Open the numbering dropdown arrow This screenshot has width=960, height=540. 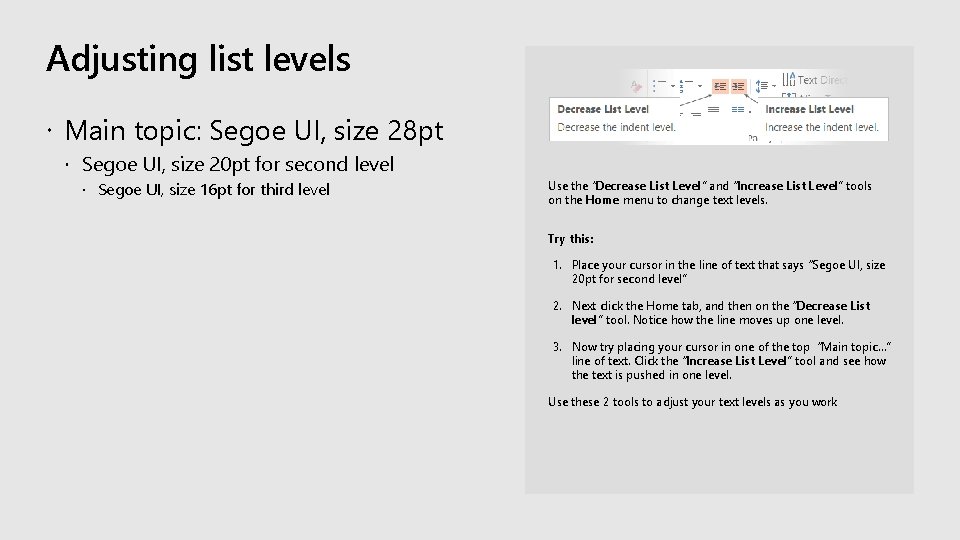click(x=700, y=86)
